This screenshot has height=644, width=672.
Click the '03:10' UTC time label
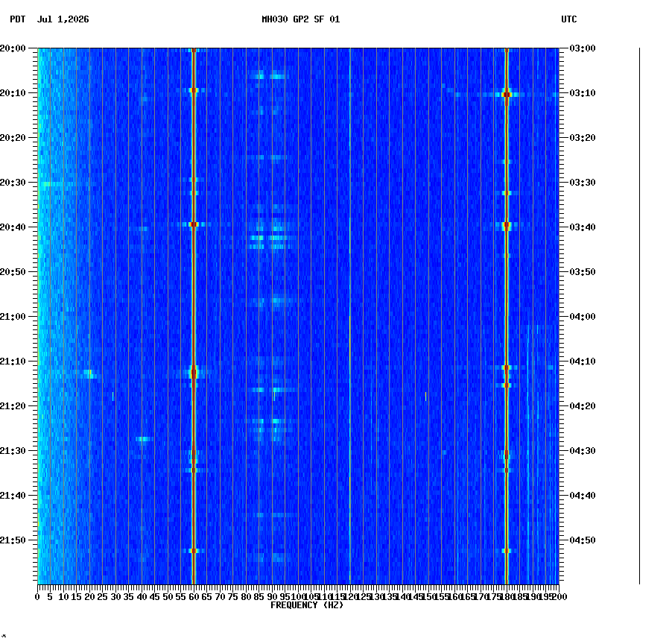(x=583, y=93)
